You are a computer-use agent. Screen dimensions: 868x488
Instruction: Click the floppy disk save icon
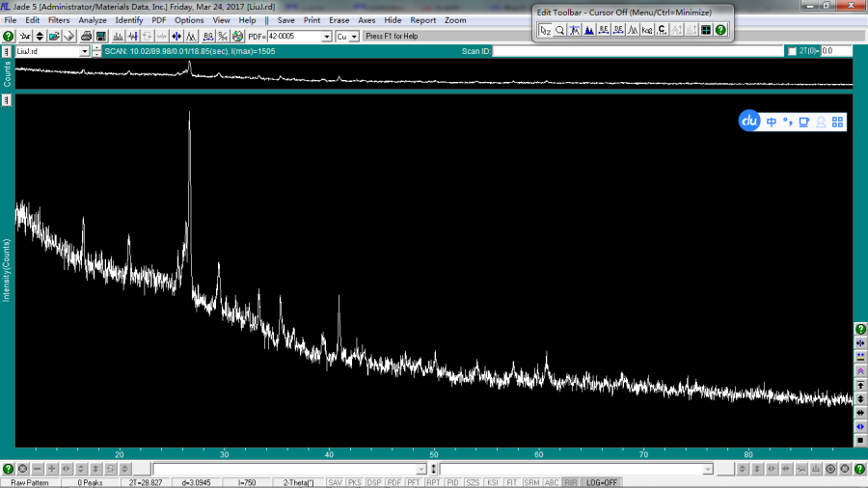(100, 37)
